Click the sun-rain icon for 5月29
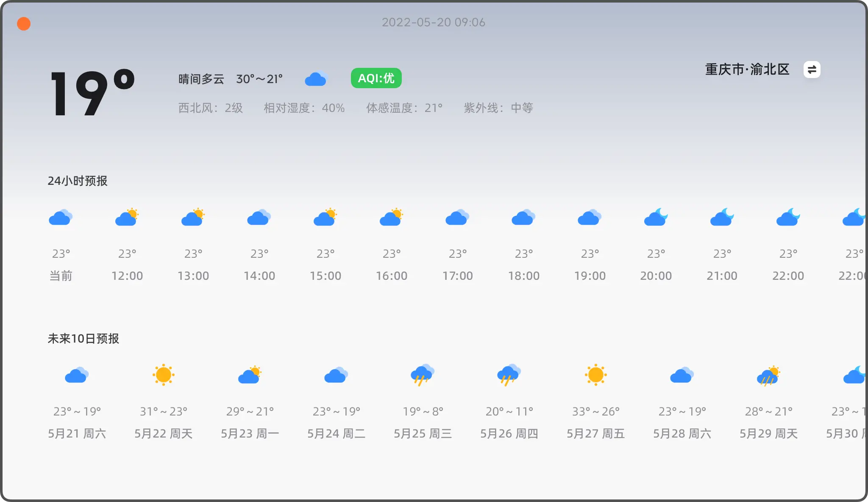 click(768, 376)
